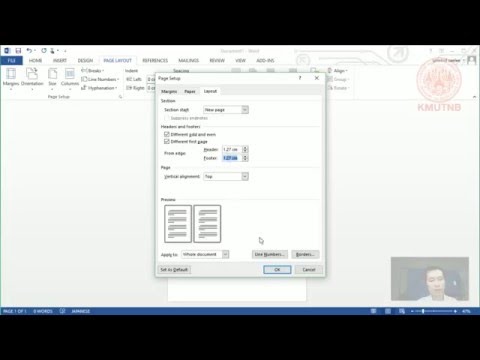
Task: Switch to the Paper tab
Action: coord(190,91)
